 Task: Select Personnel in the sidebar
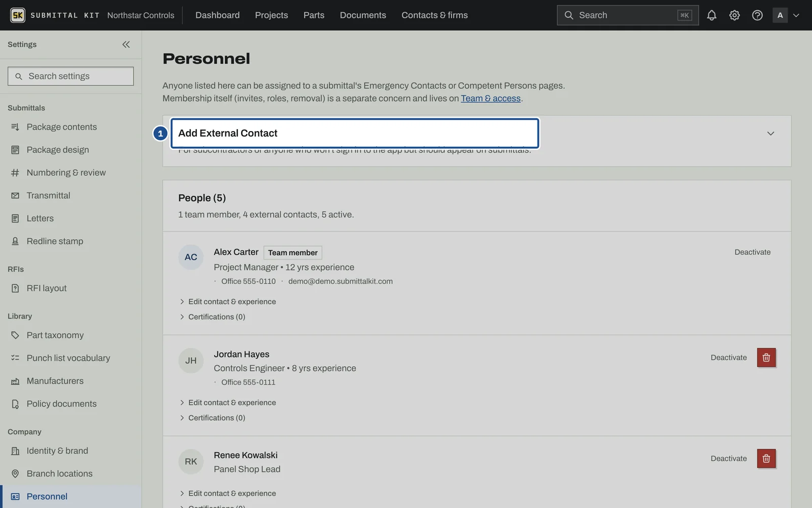point(71,496)
